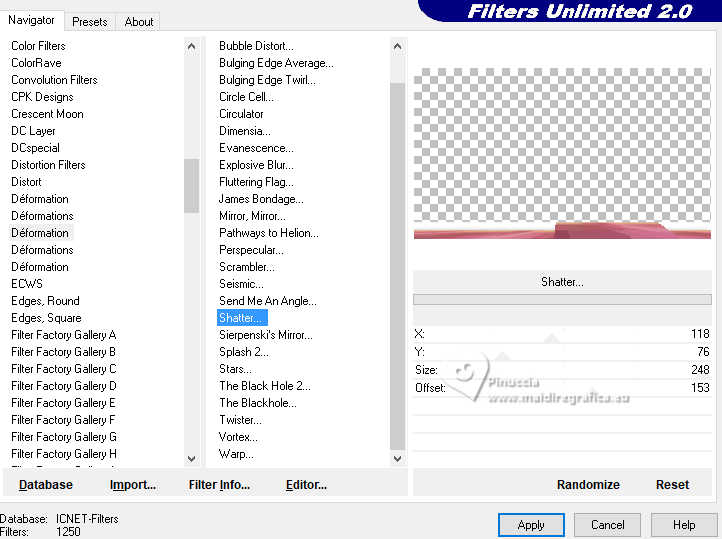Click the Cancel button
The width and height of the screenshot is (722, 539).
[607, 525]
